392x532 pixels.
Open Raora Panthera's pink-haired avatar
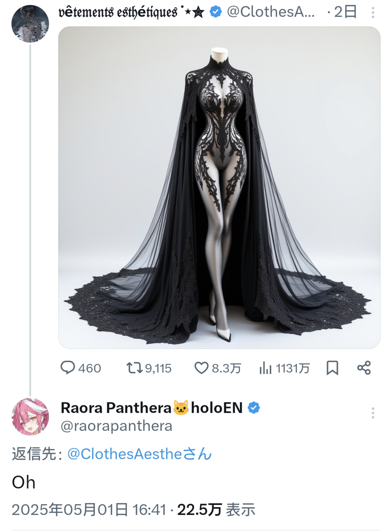pos(30,417)
